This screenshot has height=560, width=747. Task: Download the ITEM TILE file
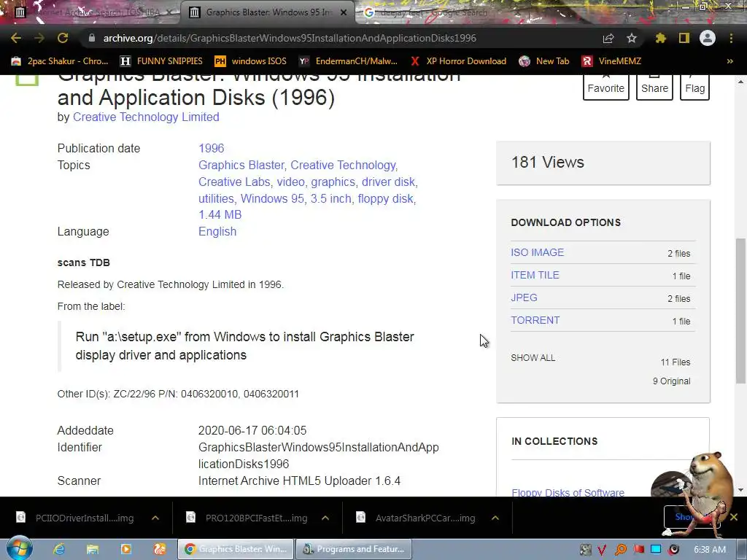[535, 275]
